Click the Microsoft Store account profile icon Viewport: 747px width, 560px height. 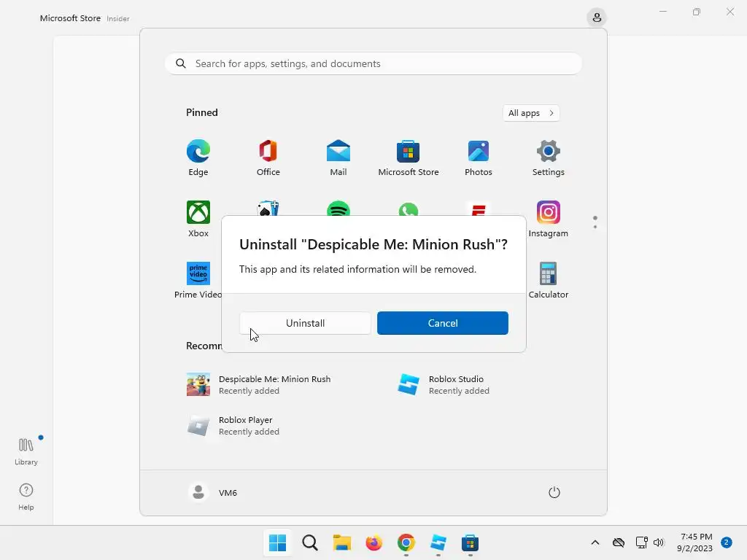pos(597,18)
